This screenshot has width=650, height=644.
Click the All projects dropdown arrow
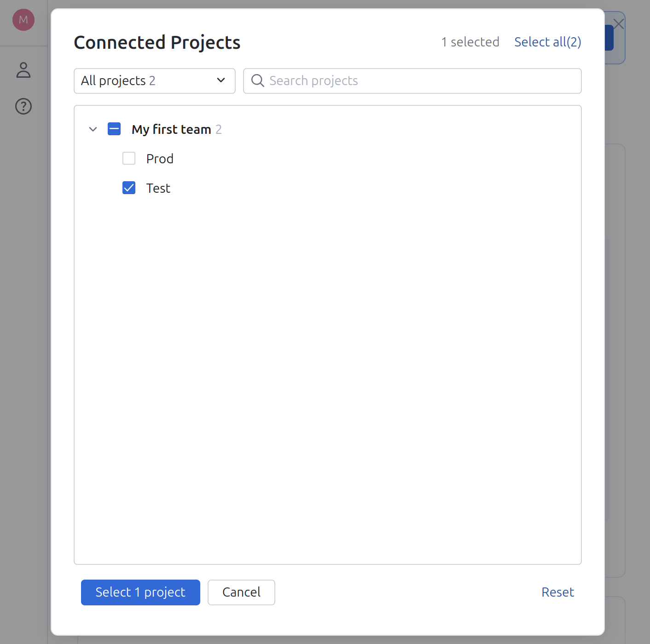pyautogui.click(x=220, y=80)
